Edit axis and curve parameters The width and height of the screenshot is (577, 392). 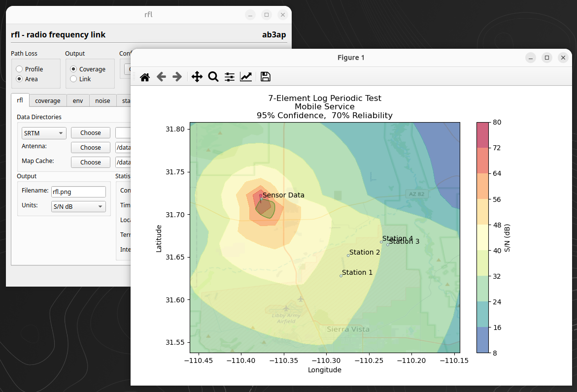pyautogui.click(x=246, y=77)
